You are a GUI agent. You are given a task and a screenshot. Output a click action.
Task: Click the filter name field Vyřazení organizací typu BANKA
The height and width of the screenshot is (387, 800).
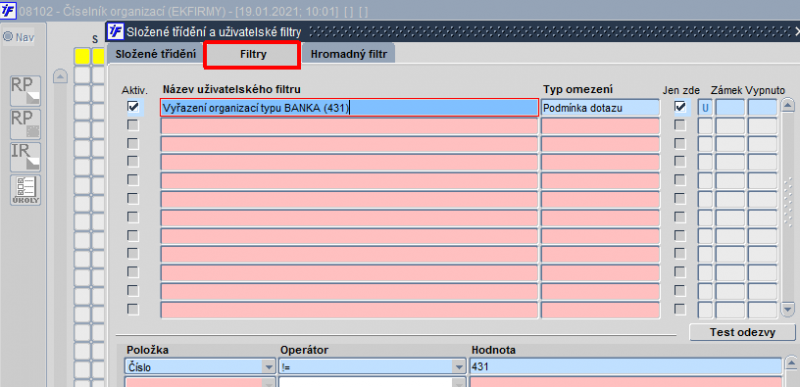coord(349,108)
